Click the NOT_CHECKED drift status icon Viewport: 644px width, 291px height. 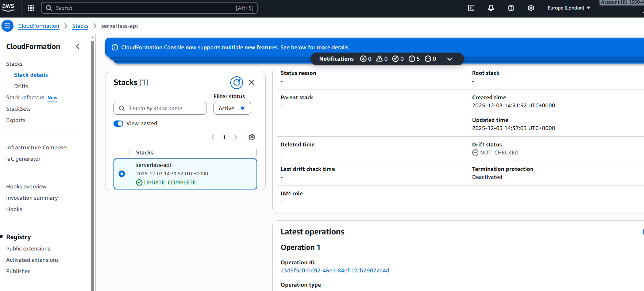(x=475, y=153)
